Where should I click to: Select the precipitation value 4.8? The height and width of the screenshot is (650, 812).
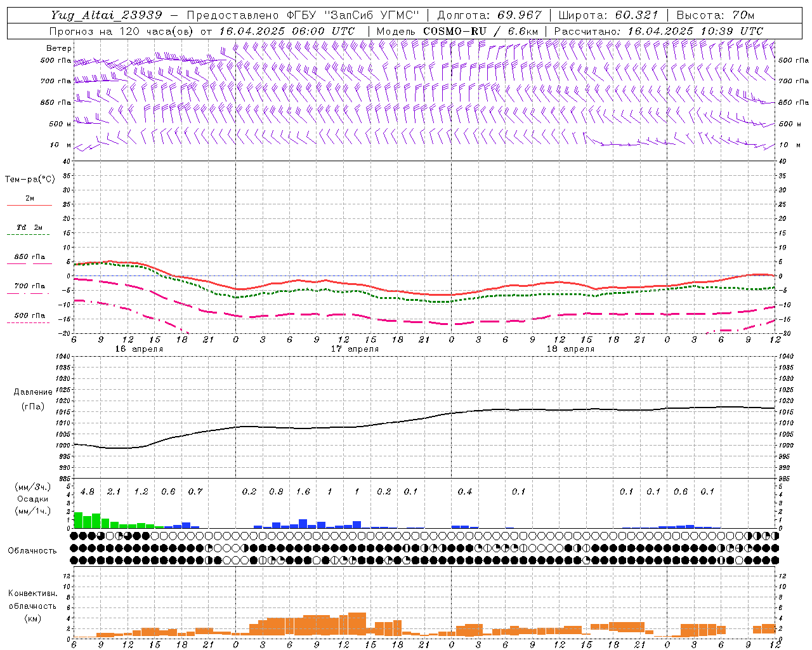pyautogui.click(x=88, y=492)
